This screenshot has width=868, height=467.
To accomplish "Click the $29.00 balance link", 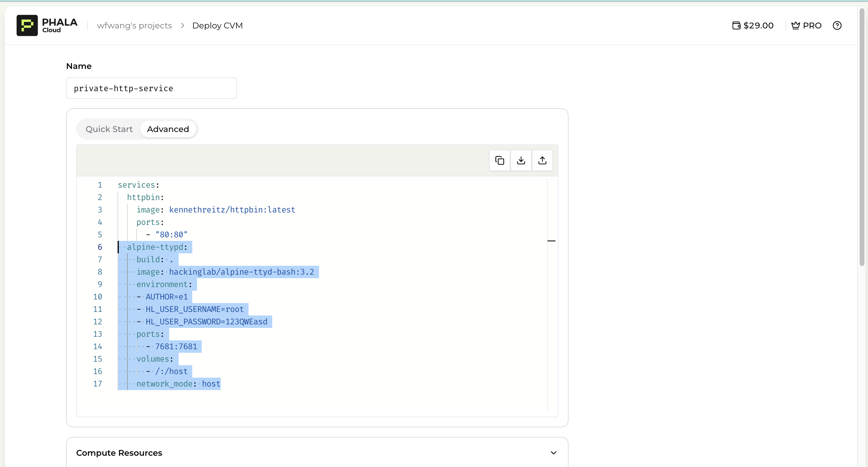I will 758,25.
